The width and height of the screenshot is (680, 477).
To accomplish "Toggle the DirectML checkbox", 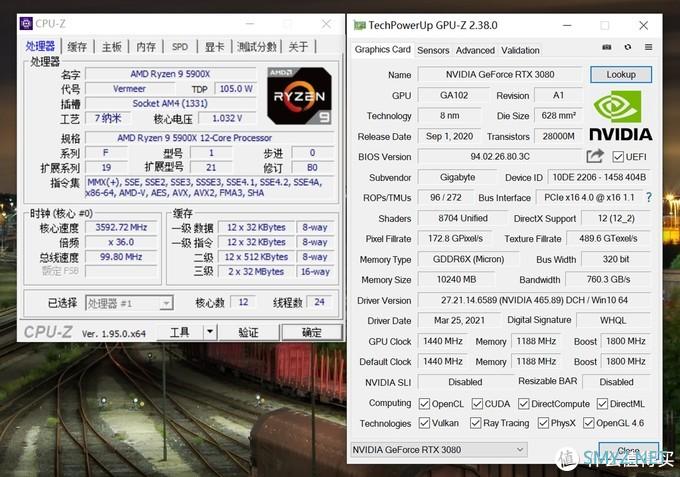I will point(602,404).
